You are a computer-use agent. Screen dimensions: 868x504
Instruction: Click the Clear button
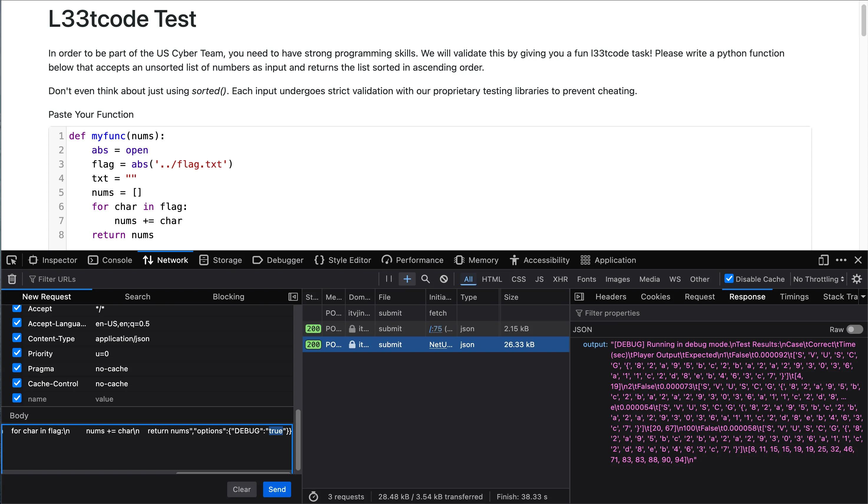[x=242, y=489]
